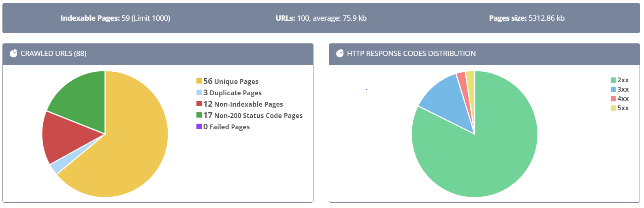This screenshot has height=208, width=644.
Task: Click the red Non-Indexable Pages legend swatch
Action: [x=199, y=104]
